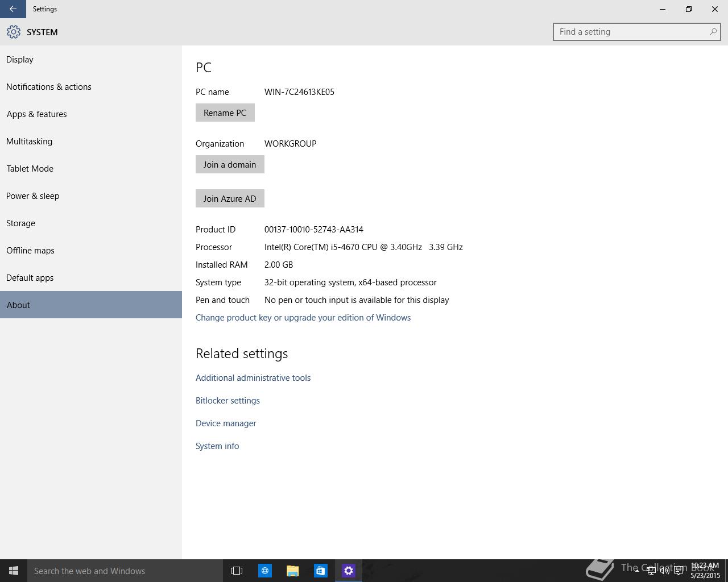
Task: Go to Apps & features
Action: [x=91, y=114]
